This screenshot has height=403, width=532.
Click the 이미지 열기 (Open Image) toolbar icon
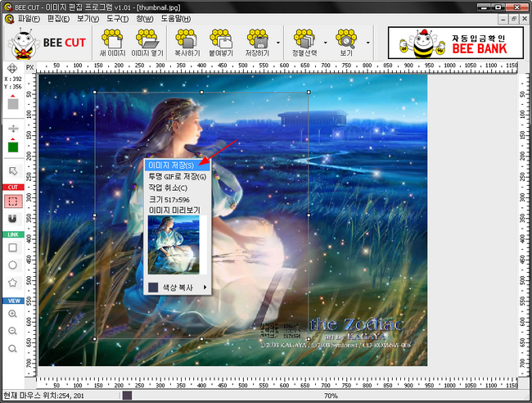(148, 41)
